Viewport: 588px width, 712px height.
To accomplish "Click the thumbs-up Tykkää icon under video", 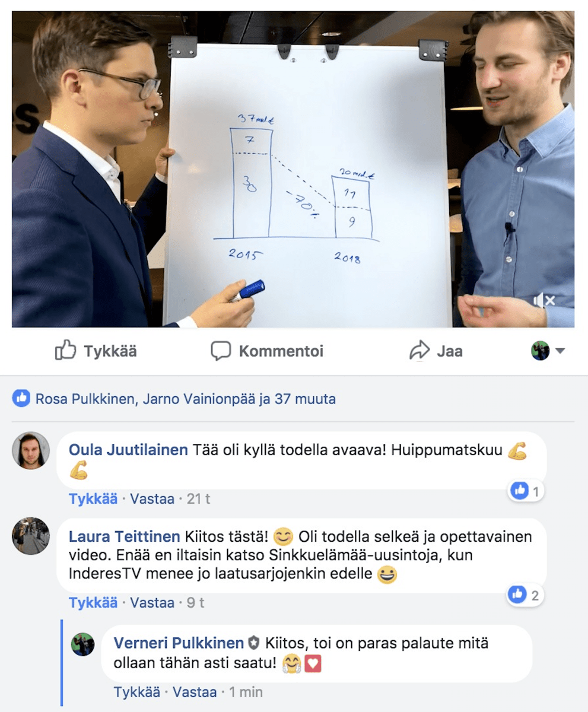I will [65, 351].
